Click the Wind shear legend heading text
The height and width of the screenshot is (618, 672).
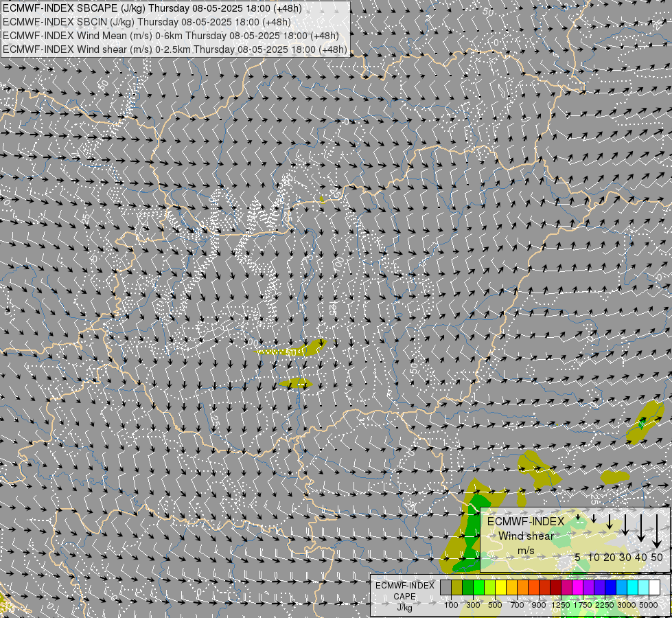tap(526, 536)
